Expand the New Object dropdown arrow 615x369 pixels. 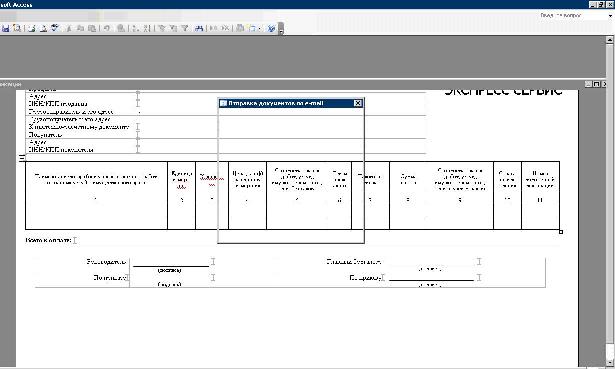(x=260, y=28)
